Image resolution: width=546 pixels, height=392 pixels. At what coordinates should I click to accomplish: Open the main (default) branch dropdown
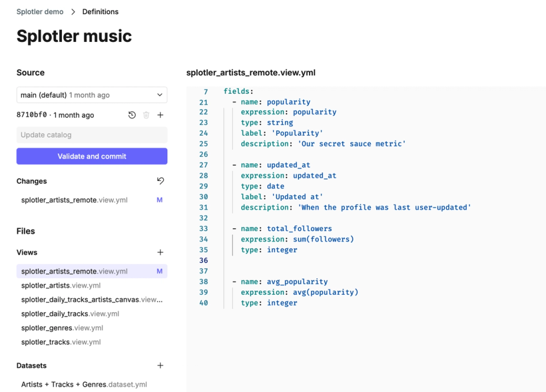[x=91, y=95]
